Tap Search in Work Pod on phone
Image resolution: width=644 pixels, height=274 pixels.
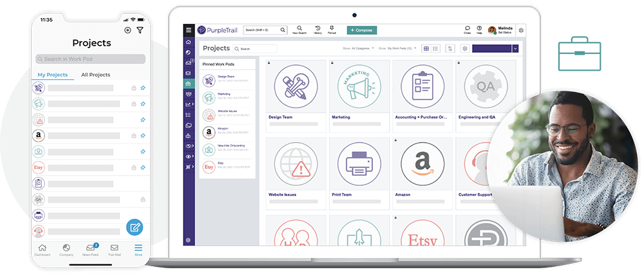(90, 59)
